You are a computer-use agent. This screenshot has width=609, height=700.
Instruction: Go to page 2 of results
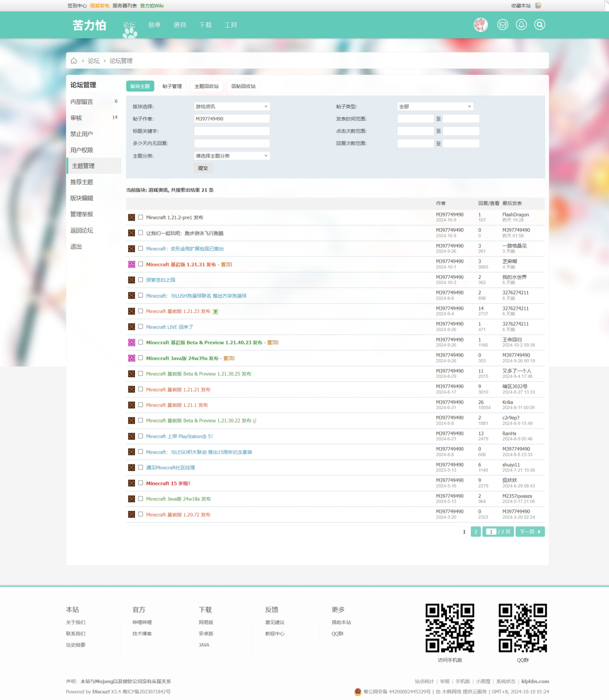pos(475,532)
